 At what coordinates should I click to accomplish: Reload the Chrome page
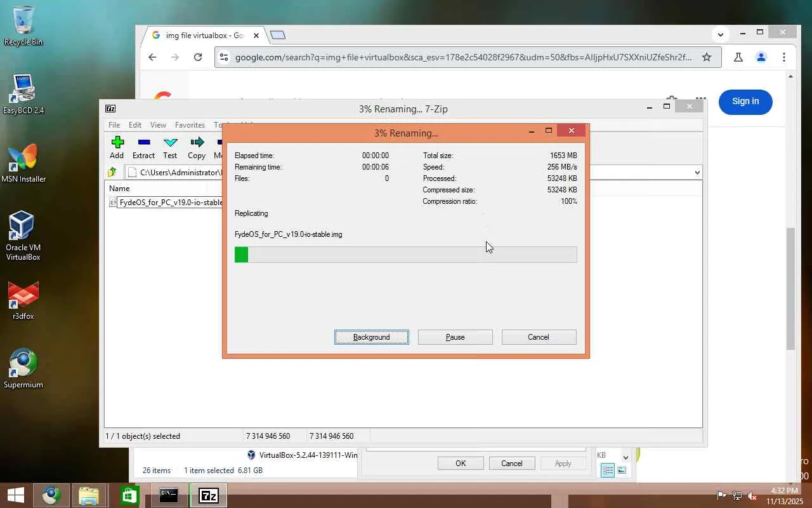click(x=198, y=57)
